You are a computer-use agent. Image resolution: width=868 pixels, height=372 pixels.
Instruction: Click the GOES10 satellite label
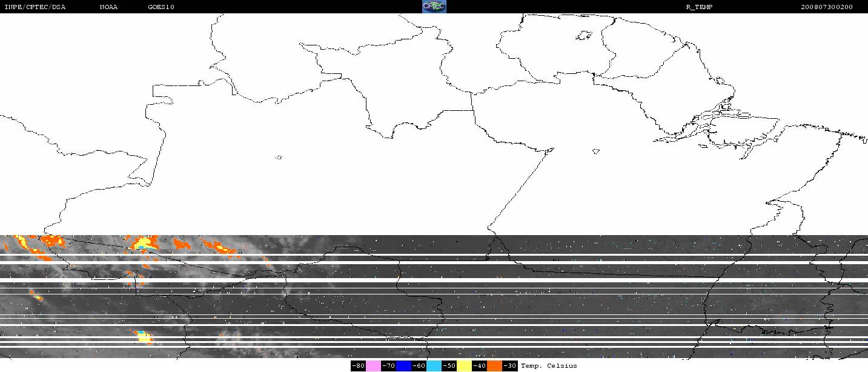tap(161, 7)
